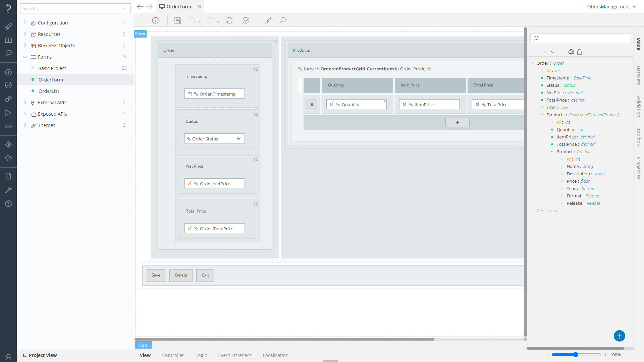This screenshot has width=644, height=362.
Task: Click the Save disk icon in toolbar
Action: click(178, 20)
